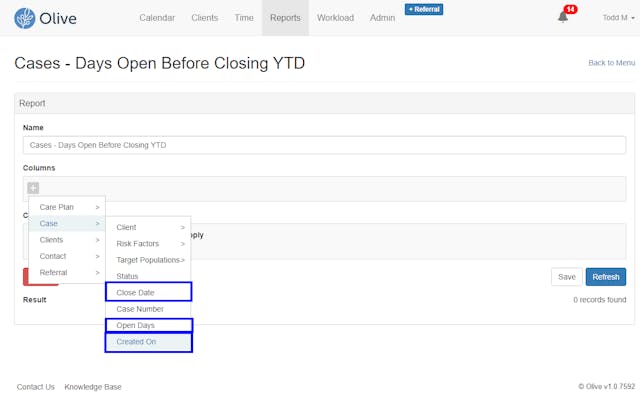Click the 0 records found text
The height and width of the screenshot is (413, 640).
pos(600,300)
